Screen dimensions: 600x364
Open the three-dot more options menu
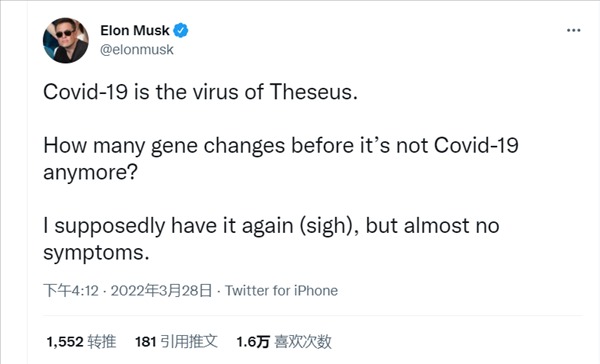coord(573,30)
